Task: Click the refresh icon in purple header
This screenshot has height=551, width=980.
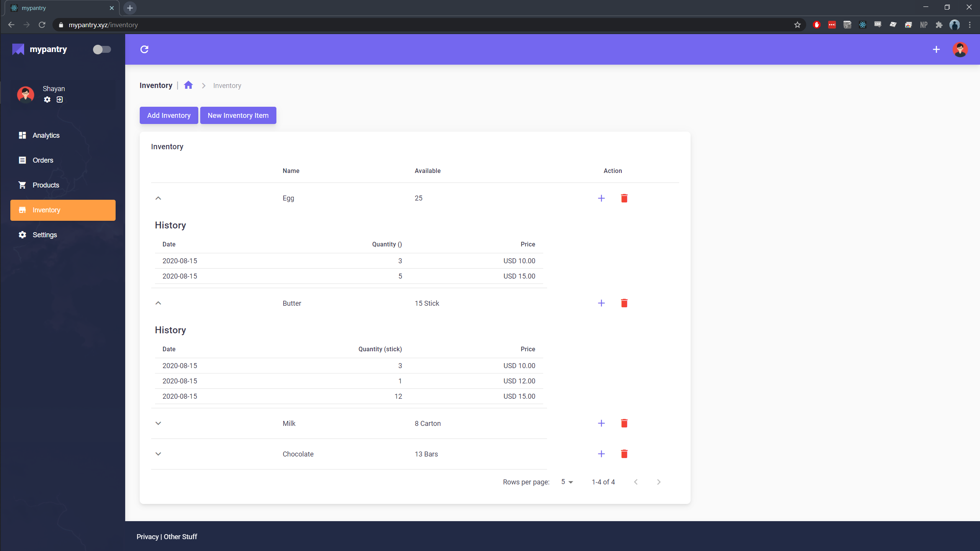Action: (144, 49)
